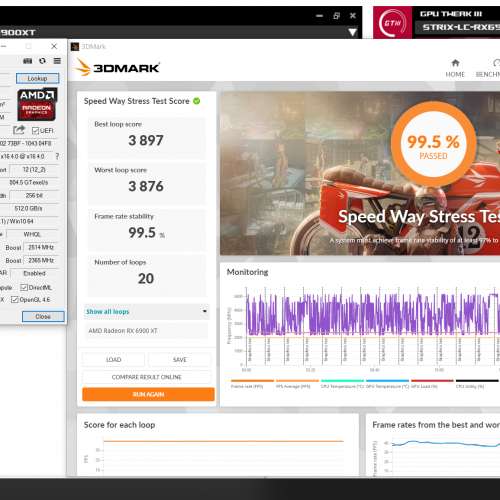Click the orange RUN AGAIN button
The height and width of the screenshot is (500, 500).
click(x=148, y=394)
